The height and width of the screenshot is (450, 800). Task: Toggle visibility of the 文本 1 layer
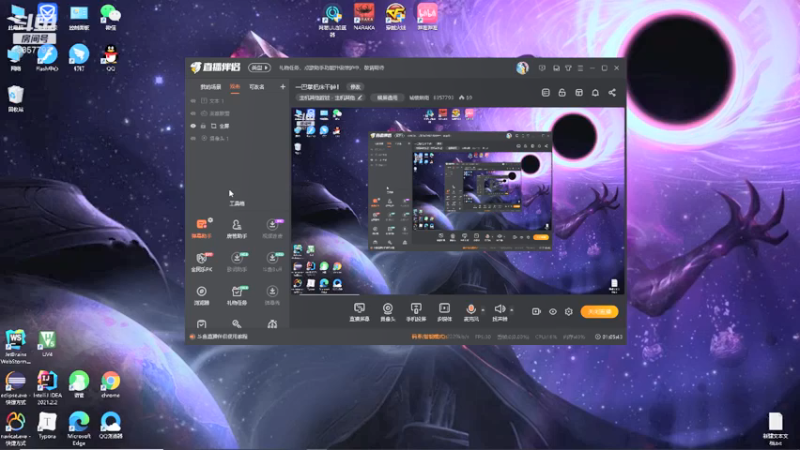(x=193, y=101)
